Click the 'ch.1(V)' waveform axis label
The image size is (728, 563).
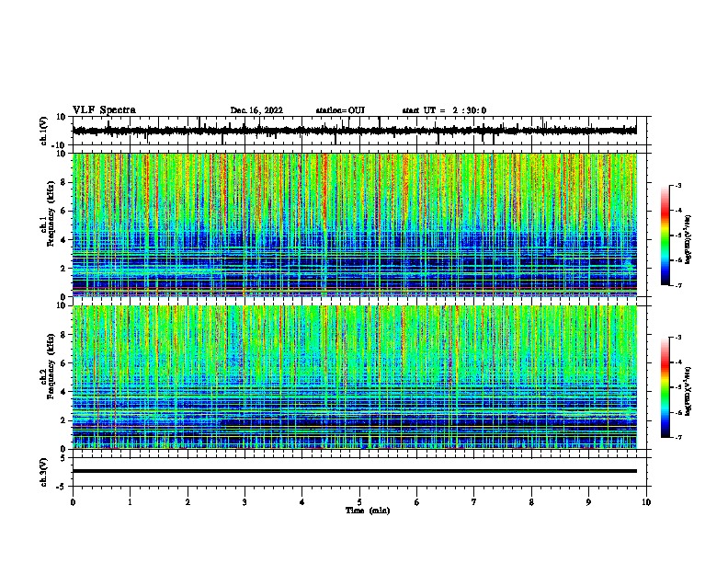(x=44, y=131)
